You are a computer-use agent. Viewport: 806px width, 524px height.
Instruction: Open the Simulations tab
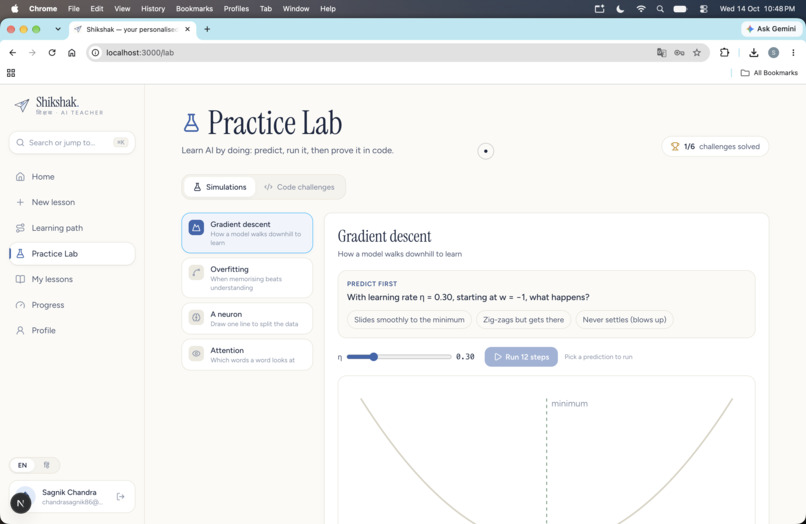220,187
